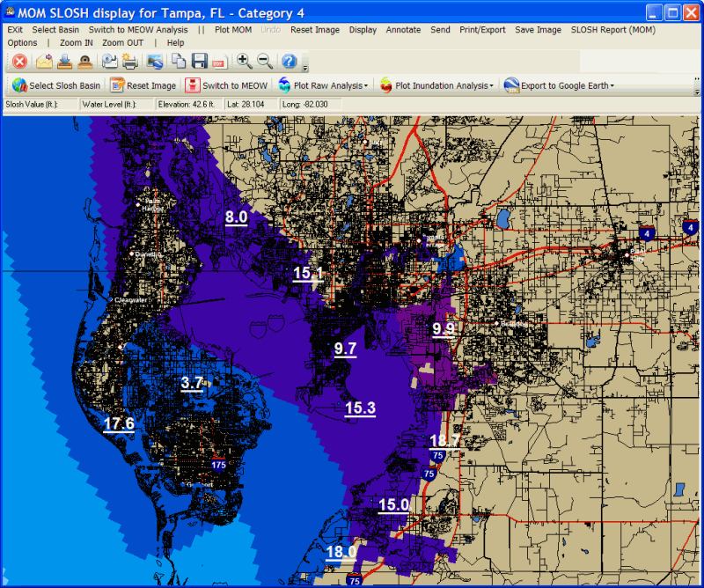Screen dimensions: 704x588
Task: Click the printer icon in toolbar
Action: pos(130,62)
